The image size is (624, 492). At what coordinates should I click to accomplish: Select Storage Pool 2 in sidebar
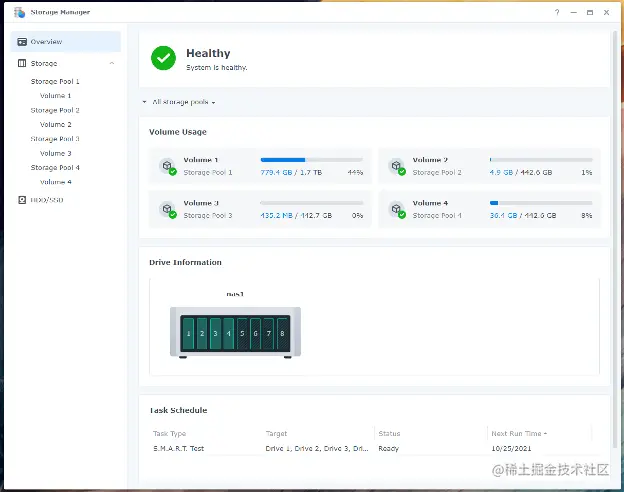[x=55, y=110]
